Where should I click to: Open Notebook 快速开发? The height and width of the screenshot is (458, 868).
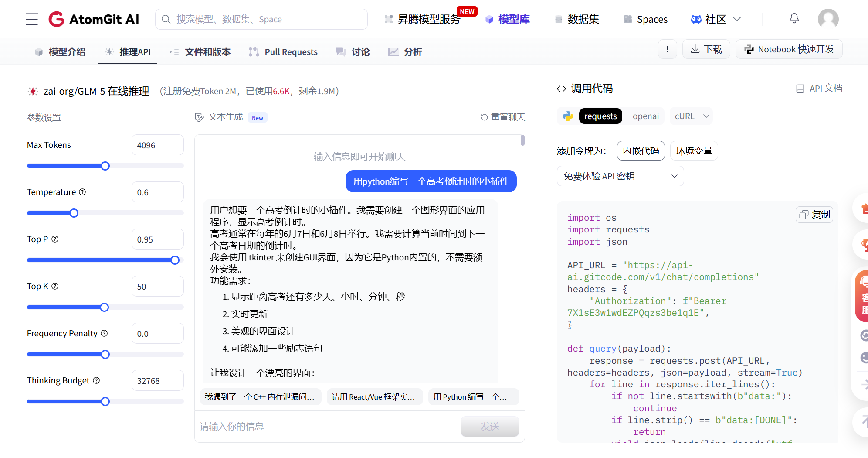(789, 49)
